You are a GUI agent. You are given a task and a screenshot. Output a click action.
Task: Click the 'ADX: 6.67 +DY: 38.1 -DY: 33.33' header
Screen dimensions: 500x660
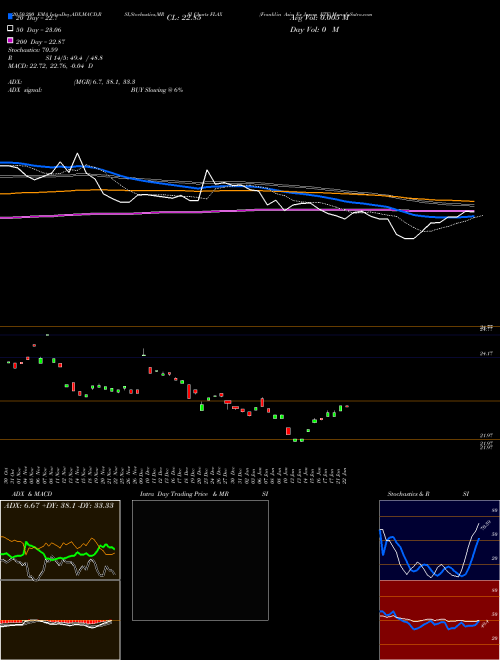point(59,505)
